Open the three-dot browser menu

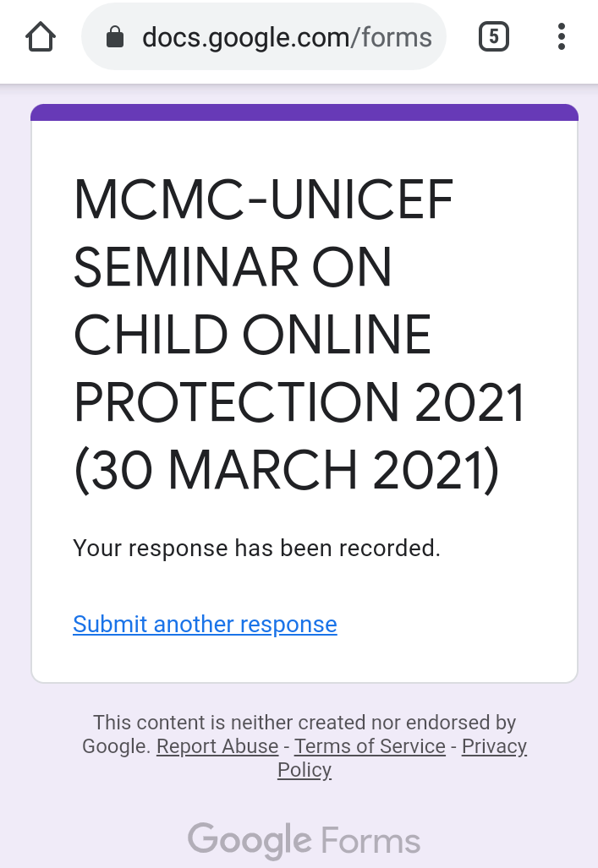pos(562,37)
